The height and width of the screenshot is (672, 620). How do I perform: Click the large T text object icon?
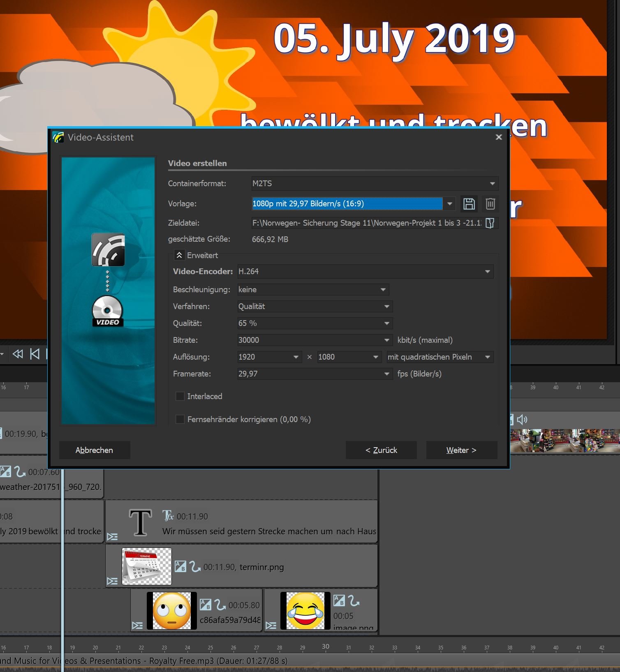coord(140,523)
